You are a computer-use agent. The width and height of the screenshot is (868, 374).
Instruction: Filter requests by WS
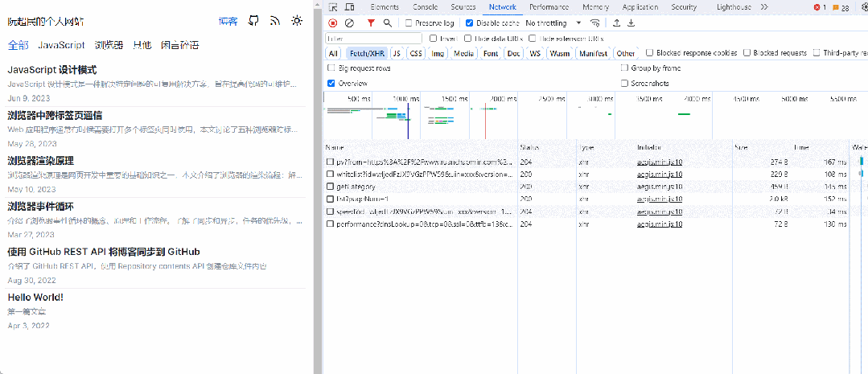pos(535,54)
